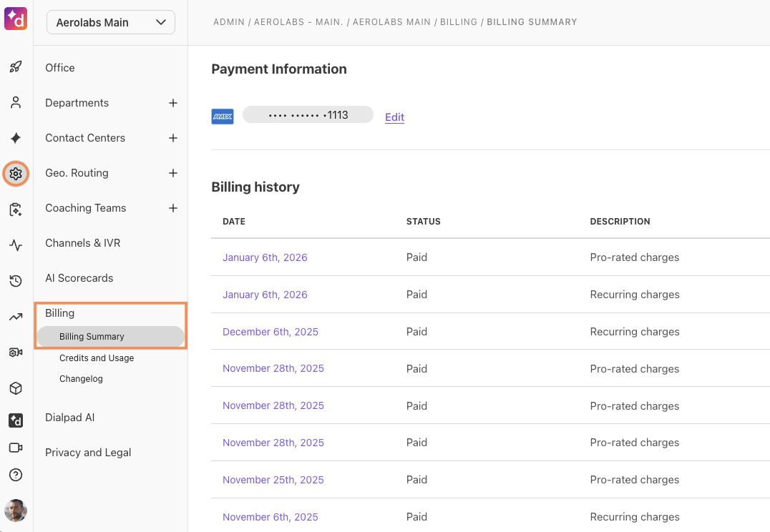This screenshot has width=770, height=532.
Task: Select Credits and Usage submenu item
Action: coord(97,358)
